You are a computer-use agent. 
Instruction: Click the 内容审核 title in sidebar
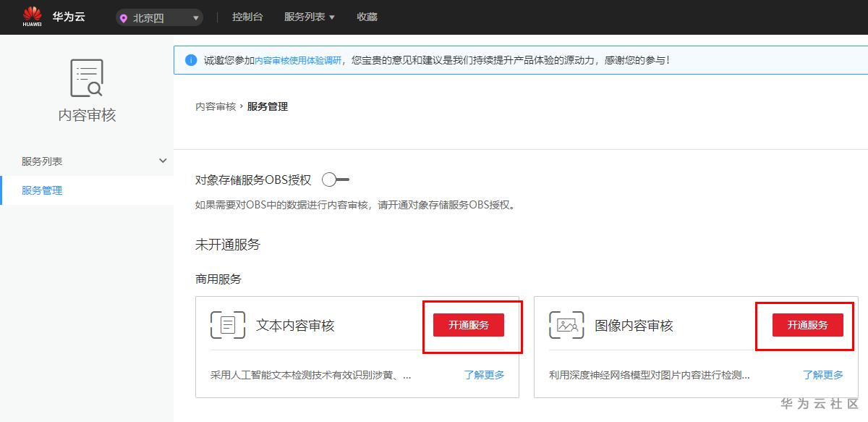pos(87,116)
